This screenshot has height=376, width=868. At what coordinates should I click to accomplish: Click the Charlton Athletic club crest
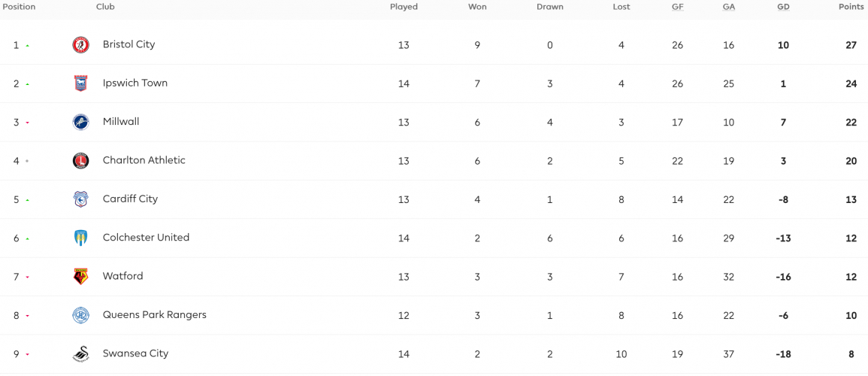click(x=81, y=161)
